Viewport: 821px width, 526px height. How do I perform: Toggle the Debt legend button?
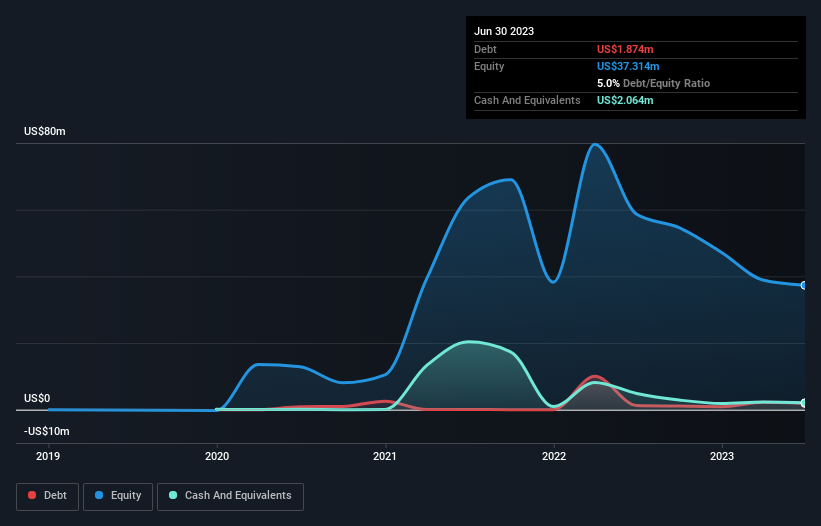(x=48, y=496)
